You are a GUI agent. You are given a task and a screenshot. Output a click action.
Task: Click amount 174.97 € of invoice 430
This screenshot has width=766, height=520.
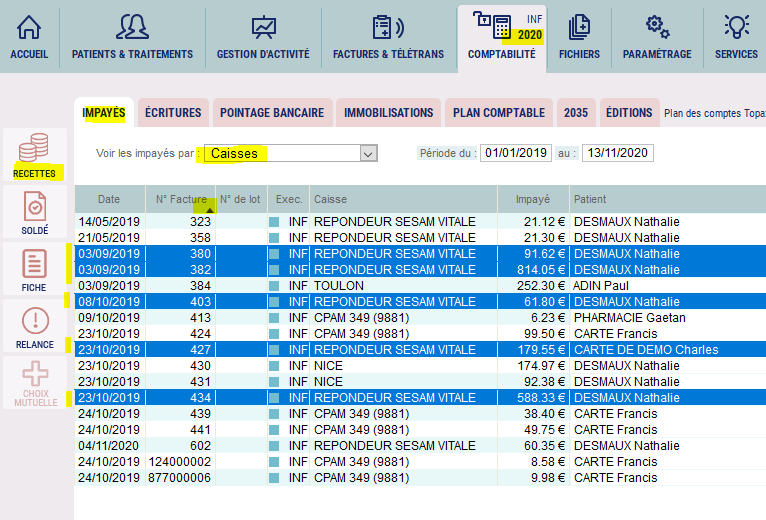click(x=541, y=366)
